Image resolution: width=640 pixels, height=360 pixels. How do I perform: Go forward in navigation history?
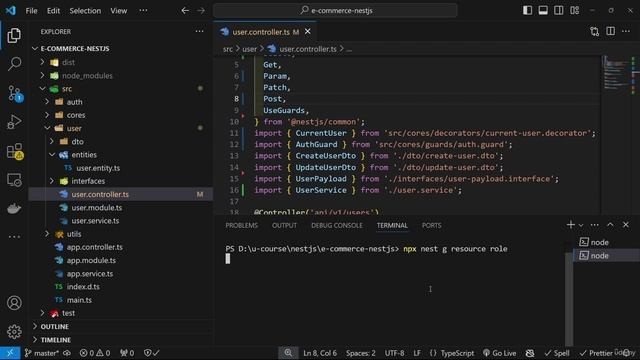(x=201, y=11)
